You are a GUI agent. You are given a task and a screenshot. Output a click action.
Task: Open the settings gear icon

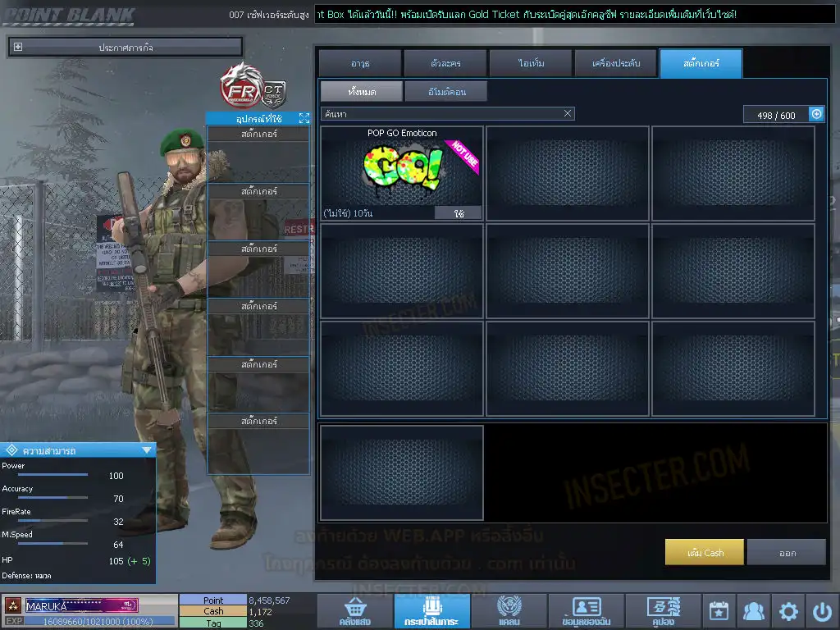788,611
